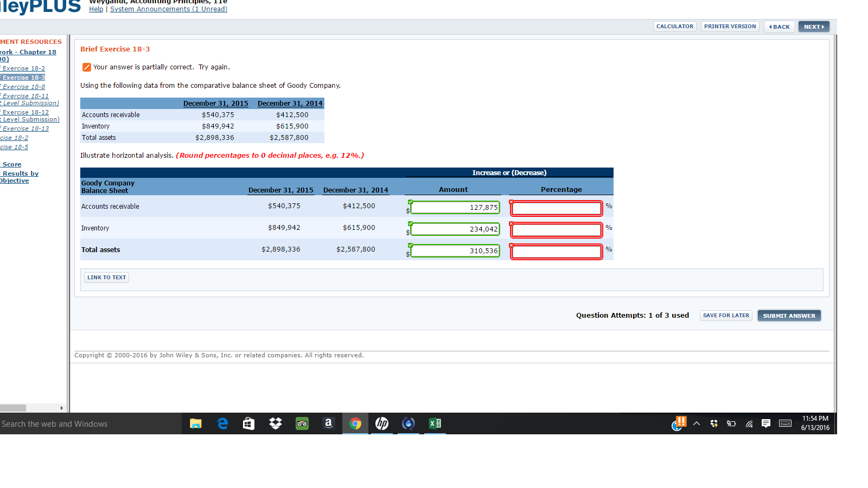Open Exercise 18-13 in the sidebar
The width and height of the screenshot is (868, 488).
24,129
